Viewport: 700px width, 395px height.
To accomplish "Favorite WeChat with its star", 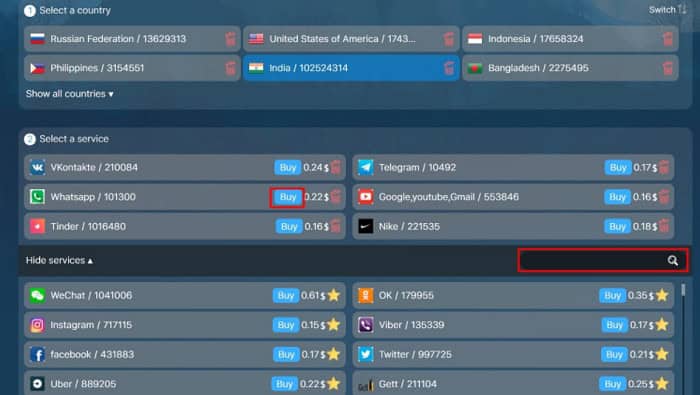I will [x=333, y=295].
